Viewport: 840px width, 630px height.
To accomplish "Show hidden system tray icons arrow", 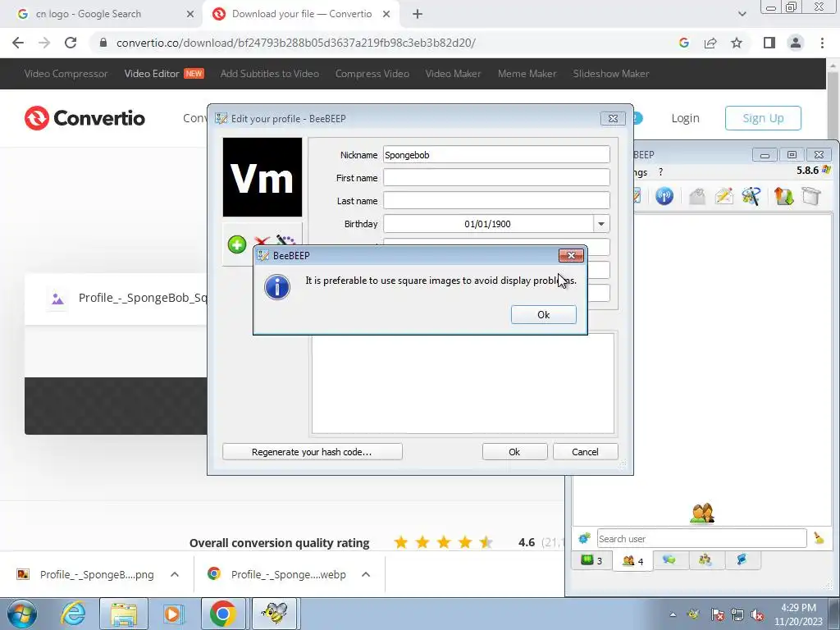I will pos(673,614).
